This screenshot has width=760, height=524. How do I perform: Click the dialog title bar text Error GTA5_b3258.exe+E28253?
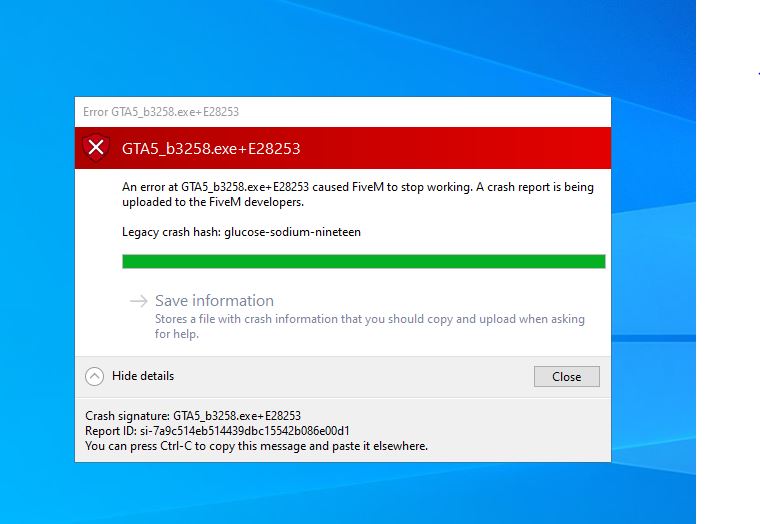point(161,112)
